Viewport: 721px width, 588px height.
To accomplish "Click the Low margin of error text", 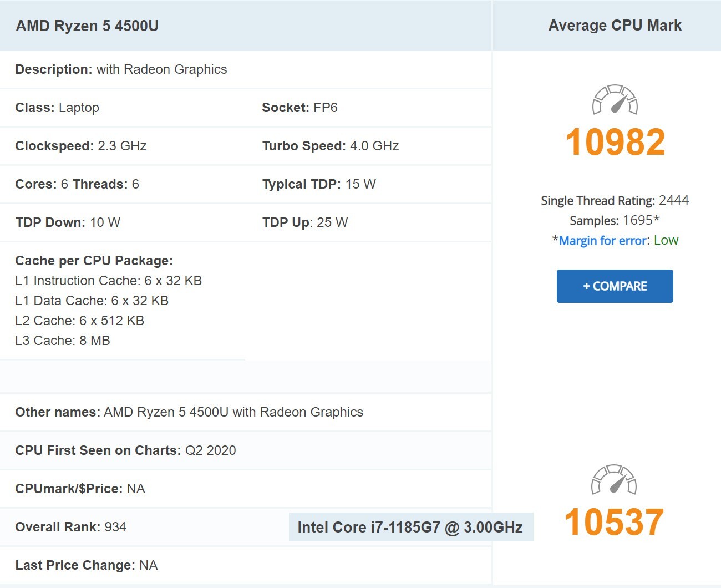I will [x=666, y=240].
